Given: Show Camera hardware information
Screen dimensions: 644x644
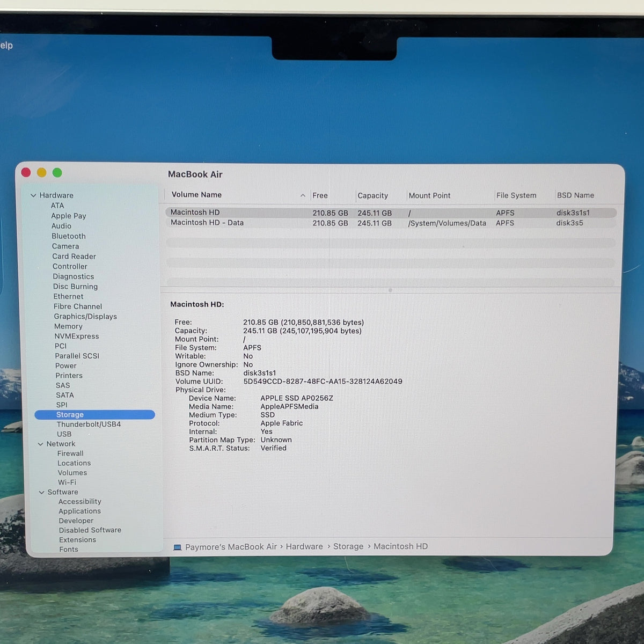Looking at the screenshot, I should 65,246.
